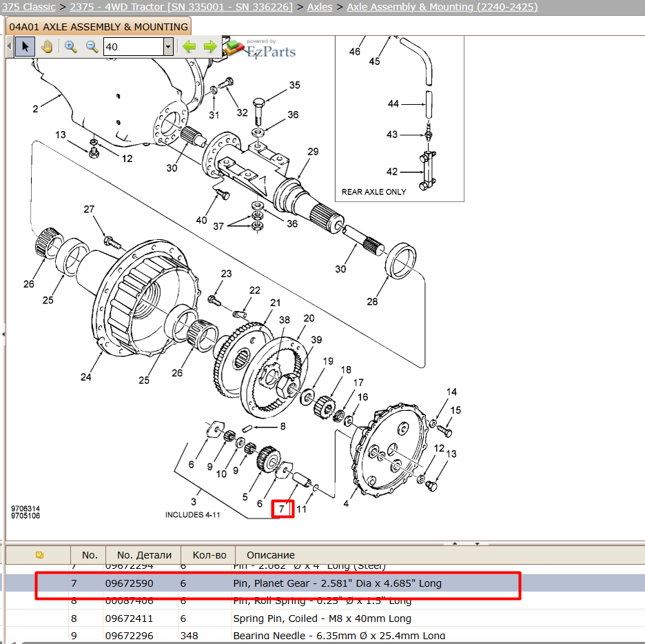This screenshot has height=644, width=645.
Task: Click callout 27 near the screw
Action: 89,210
